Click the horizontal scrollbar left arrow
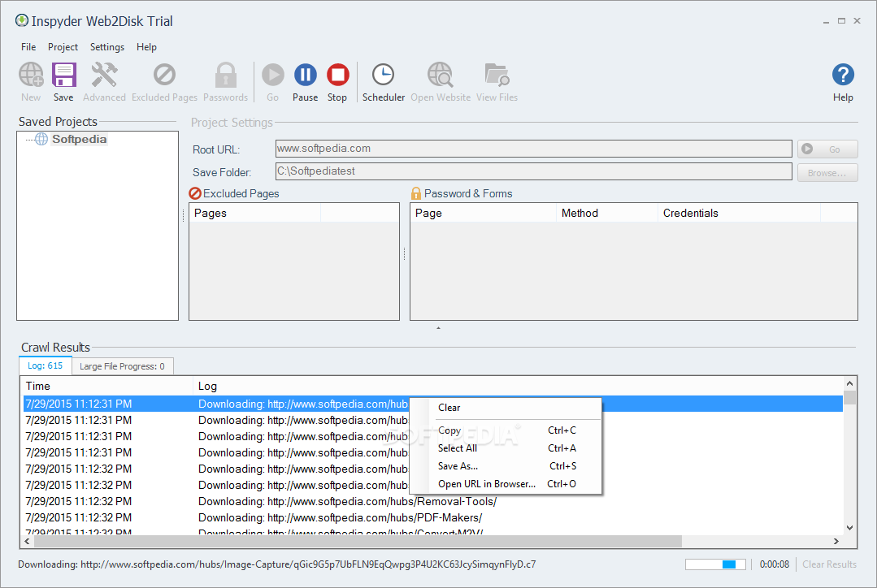Viewport: 877px width, 588px height. tap(27, 541)
